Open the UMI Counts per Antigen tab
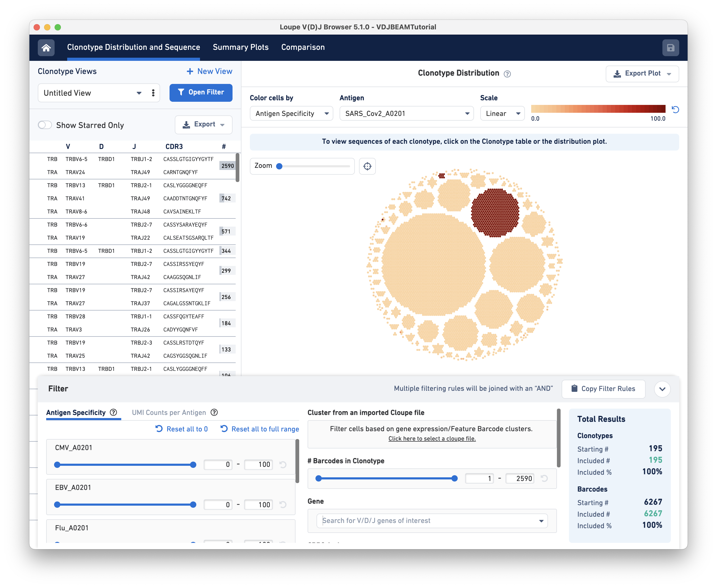 pyautogui.click(x=168, y=413)
